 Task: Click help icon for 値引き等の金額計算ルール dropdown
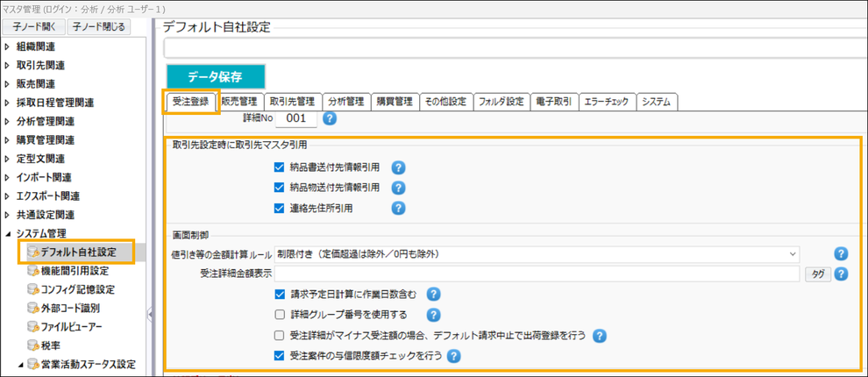tap(841, 254)
